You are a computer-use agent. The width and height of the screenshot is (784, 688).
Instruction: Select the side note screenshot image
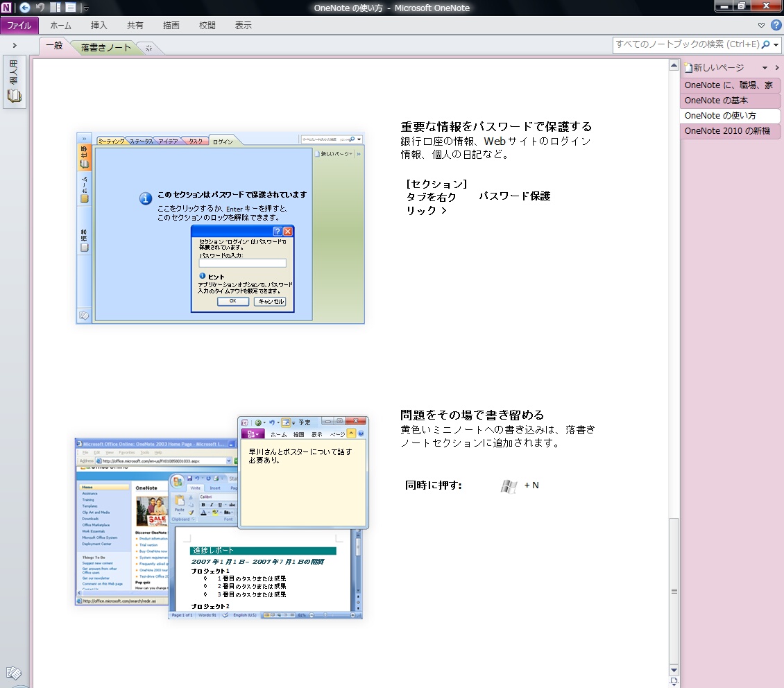[222, 517]
